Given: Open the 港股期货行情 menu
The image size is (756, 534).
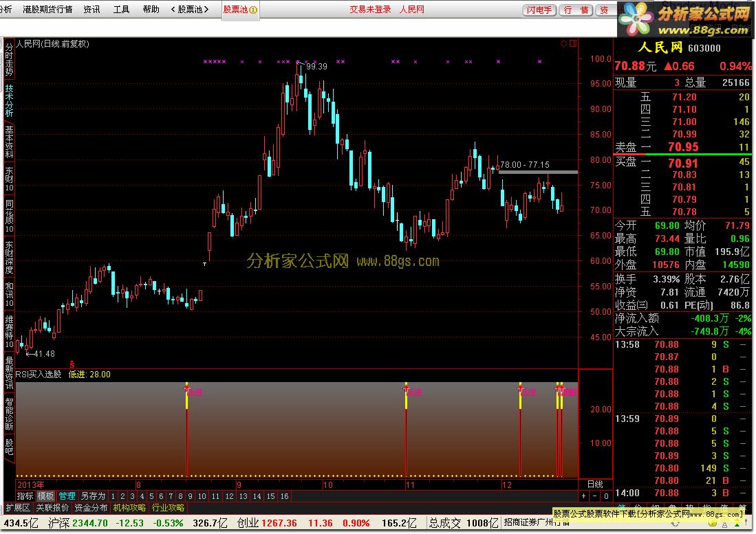Looking at the screenshot, I should [x=47, y=9].
